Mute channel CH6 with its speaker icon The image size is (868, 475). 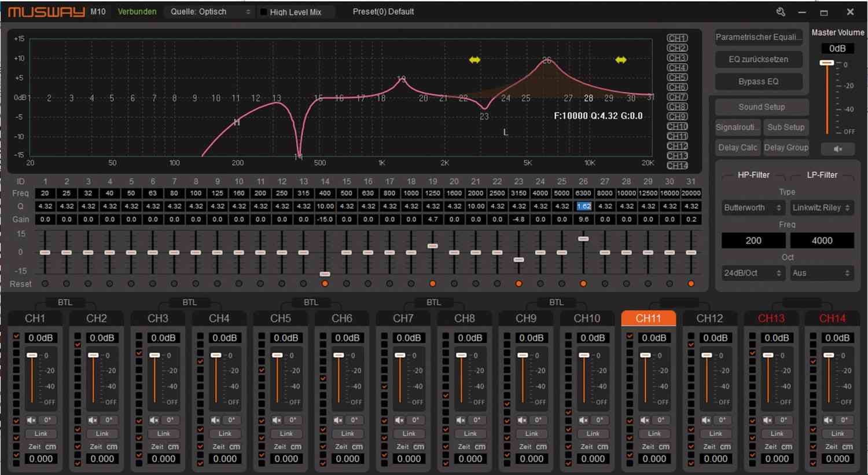coord(338,420)
